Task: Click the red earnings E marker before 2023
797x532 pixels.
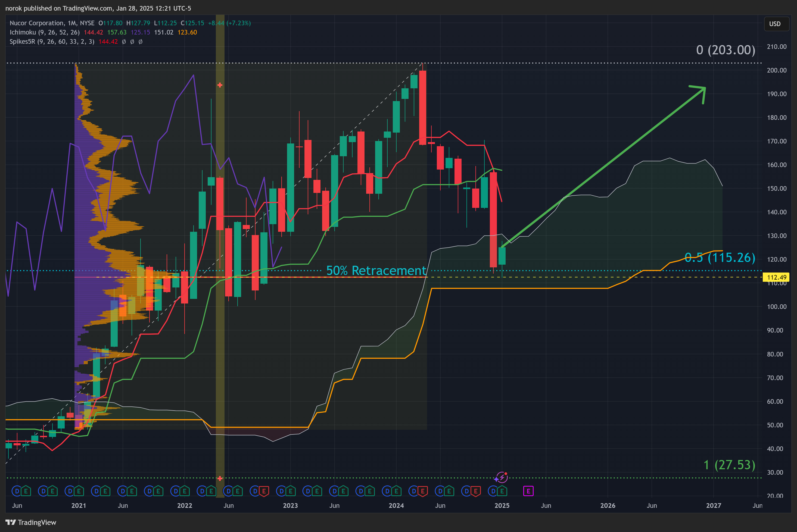Action: 264,491
